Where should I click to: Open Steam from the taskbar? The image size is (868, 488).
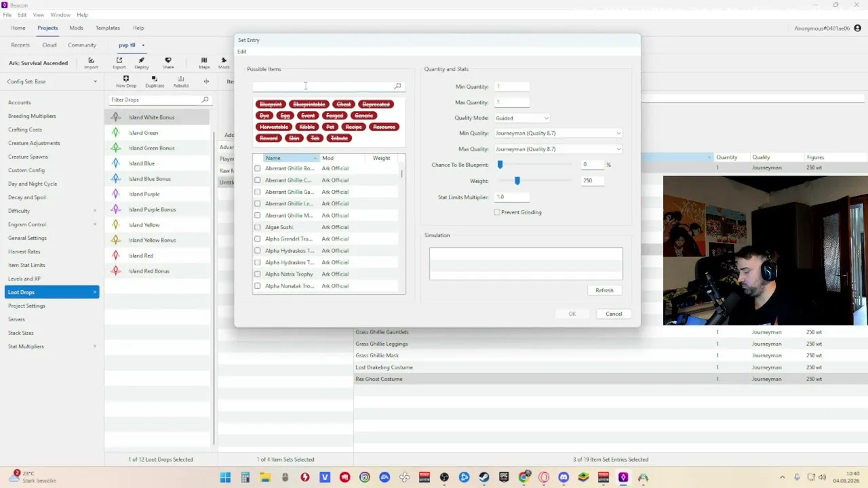(484, 477)
